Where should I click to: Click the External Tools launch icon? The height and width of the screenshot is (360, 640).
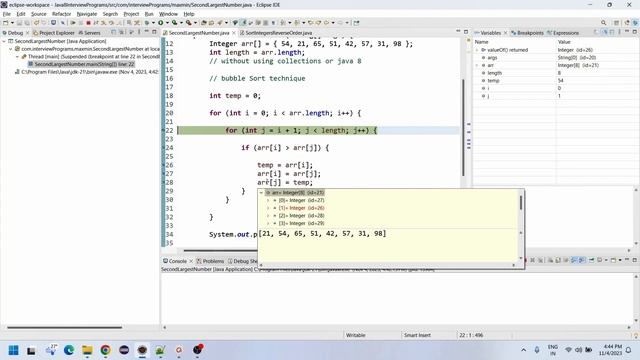coord(188,23)
